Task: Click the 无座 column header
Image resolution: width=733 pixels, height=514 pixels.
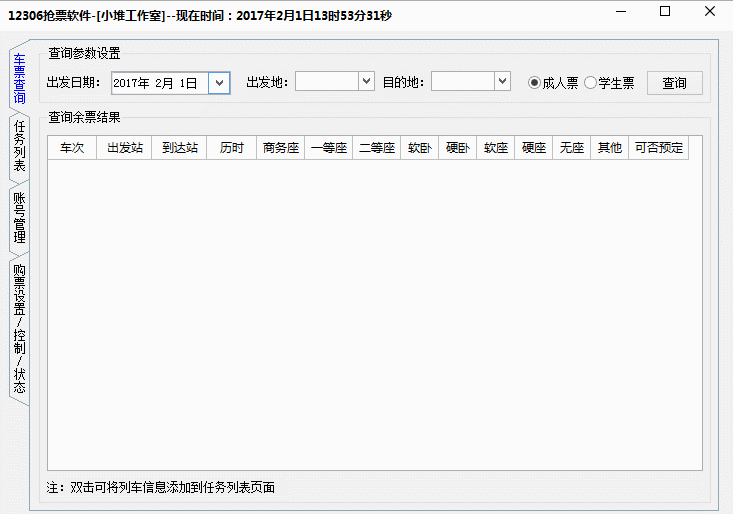Action: 572,148
